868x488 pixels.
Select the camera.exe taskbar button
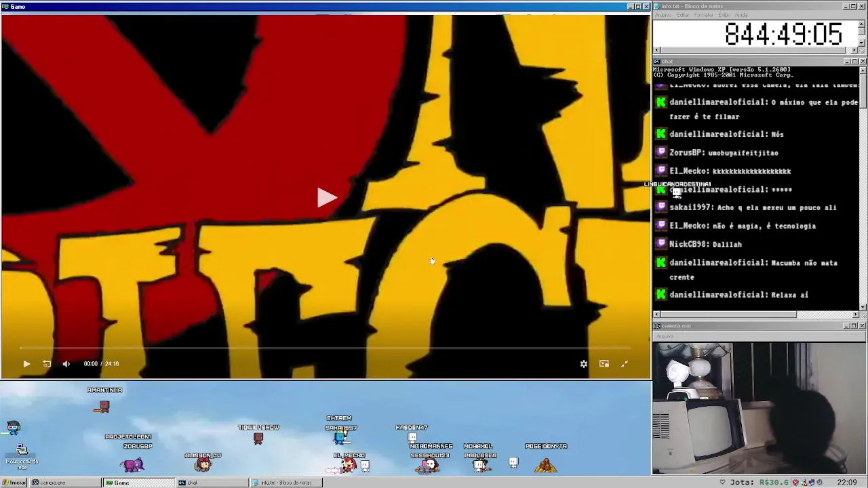tap(64, 483)
